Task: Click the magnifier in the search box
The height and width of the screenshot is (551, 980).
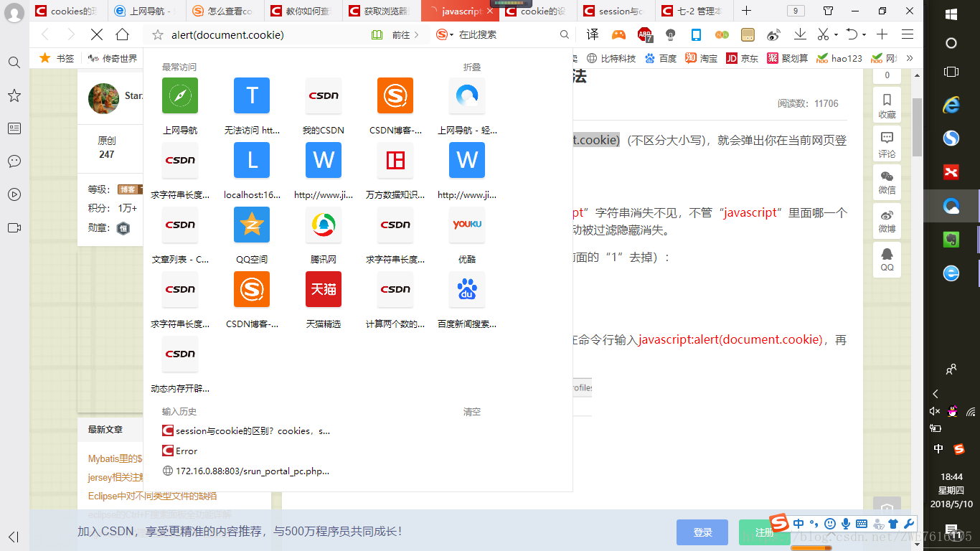Action: pos(565,34)
